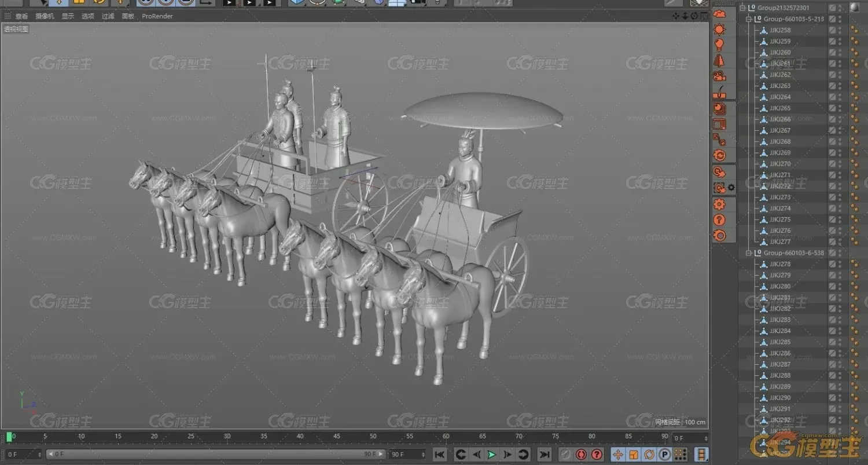Collapse the Group-660103-6-538 tree node
This screenshot has height=465, width=868.
[749, 253]
